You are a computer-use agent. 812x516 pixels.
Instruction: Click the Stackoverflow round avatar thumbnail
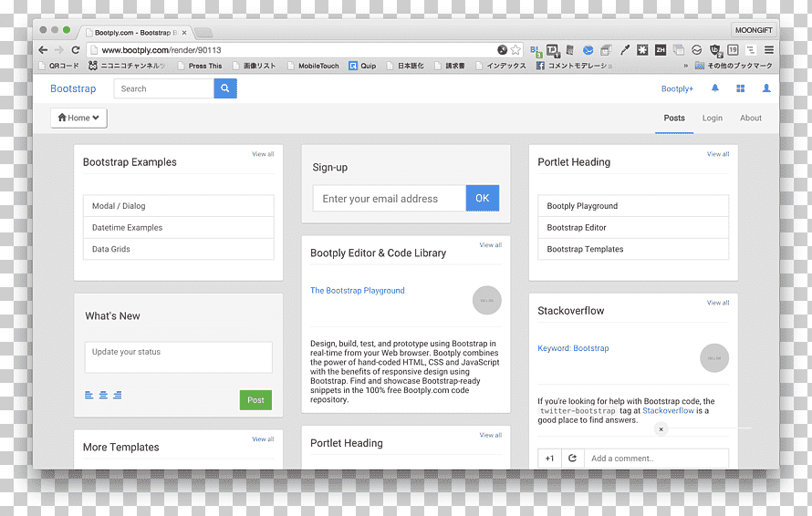[714, 357]
